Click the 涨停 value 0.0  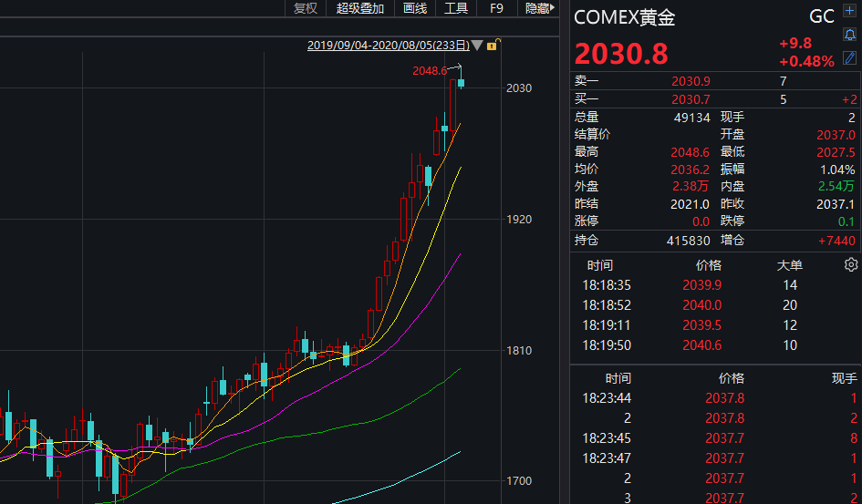click(x=701, y=221)
